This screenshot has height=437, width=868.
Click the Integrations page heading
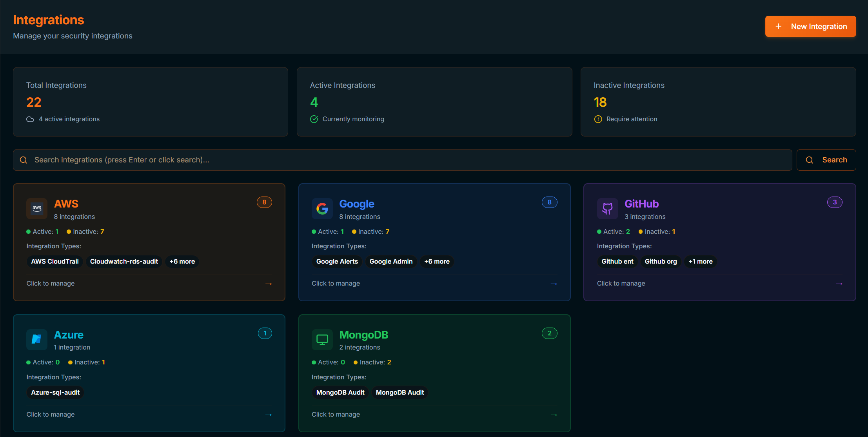click(49, 20)
